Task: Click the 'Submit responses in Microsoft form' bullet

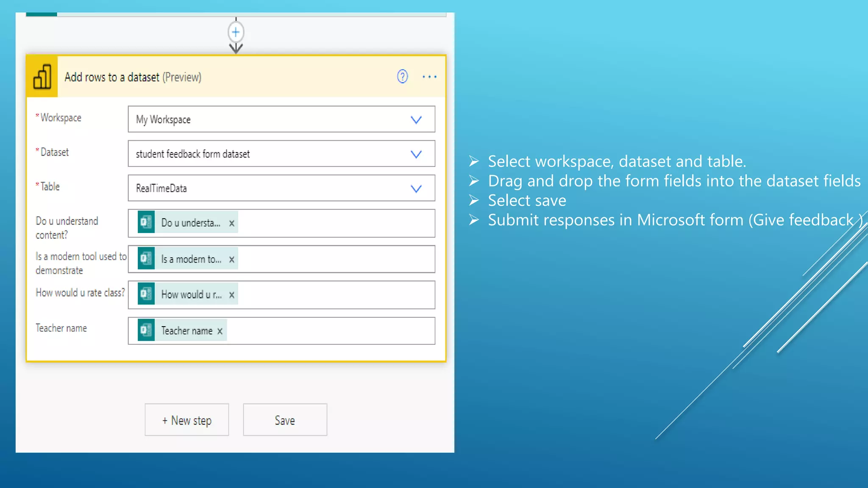Action: click(675, 220)
